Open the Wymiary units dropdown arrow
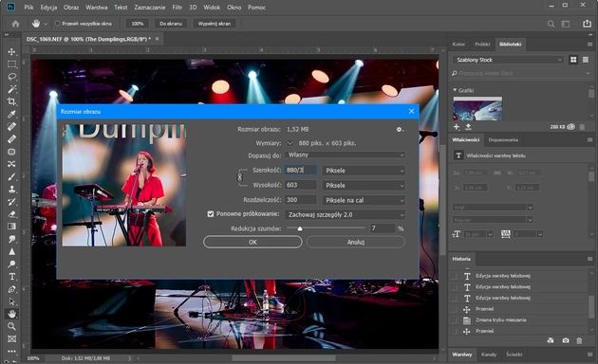The width and height of the screenshot is (598, 364). [290, 143]
